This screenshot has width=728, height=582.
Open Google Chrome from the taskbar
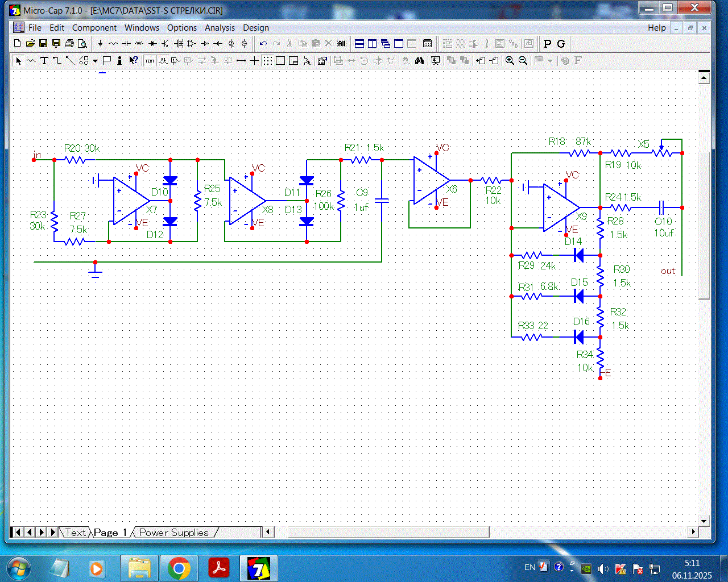179,568
